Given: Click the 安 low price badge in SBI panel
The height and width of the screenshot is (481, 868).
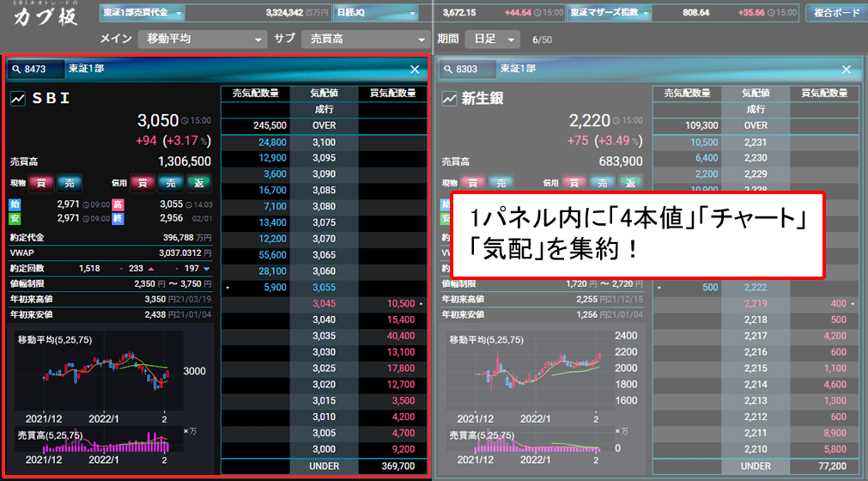Looking at the screenshot, I should (x=15, y=219).
